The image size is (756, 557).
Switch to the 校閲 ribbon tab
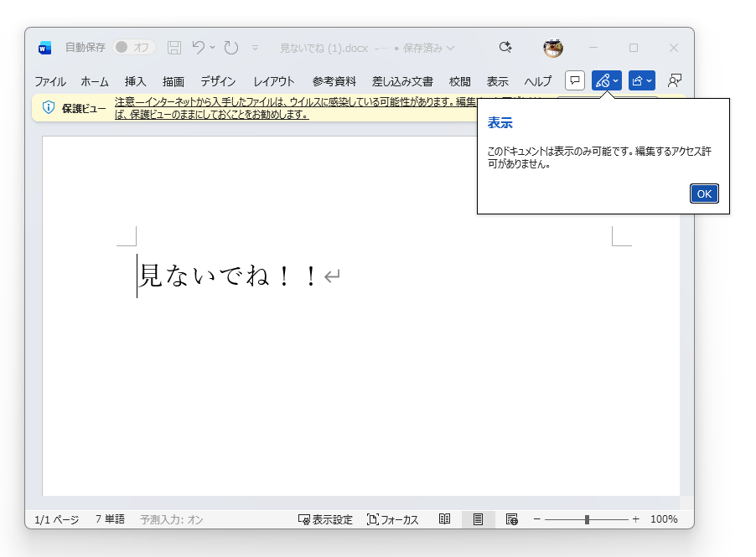(x=458, y=81)
